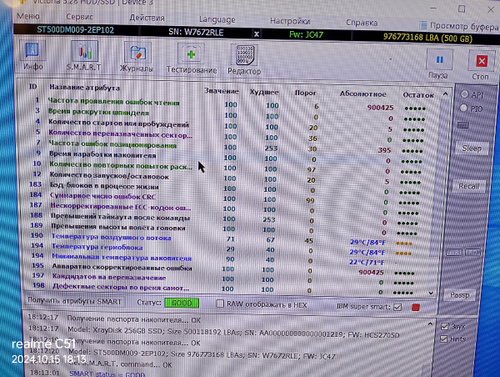500x377 pixels.
Task: Select the API radio button
Action: tap(464, 94)
